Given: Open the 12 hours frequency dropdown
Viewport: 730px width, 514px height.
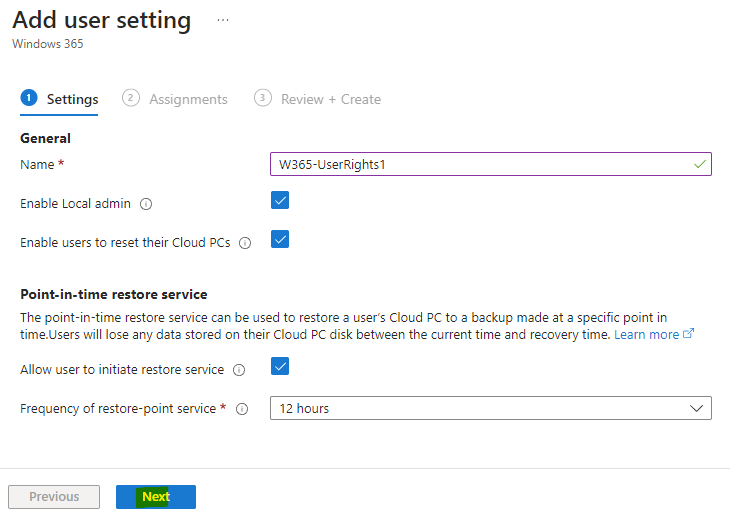Looking at the screenshot, I should (x=491, y=408).
